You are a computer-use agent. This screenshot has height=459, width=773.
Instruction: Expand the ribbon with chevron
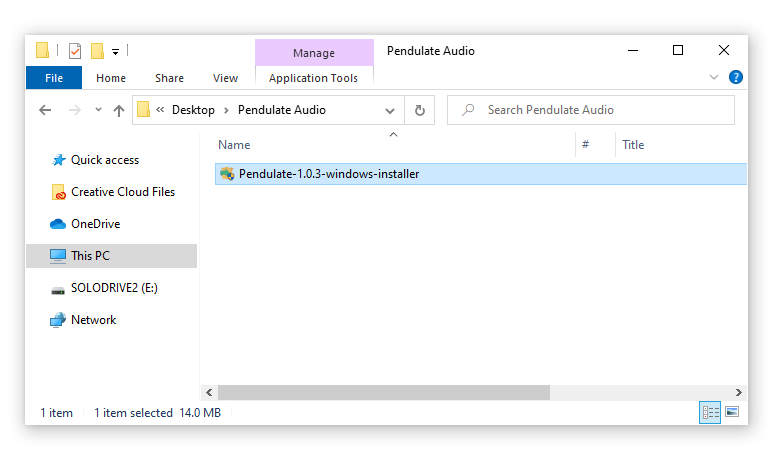coord(714,77)
